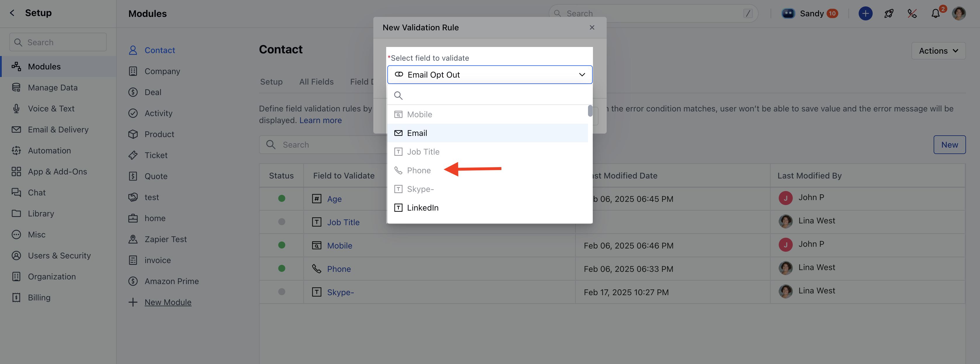Open Sandy assistant bot icon

click(x=788, y=14)
